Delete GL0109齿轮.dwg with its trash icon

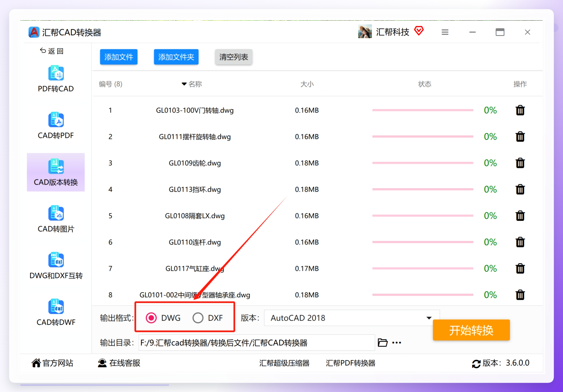pos(520,163)
